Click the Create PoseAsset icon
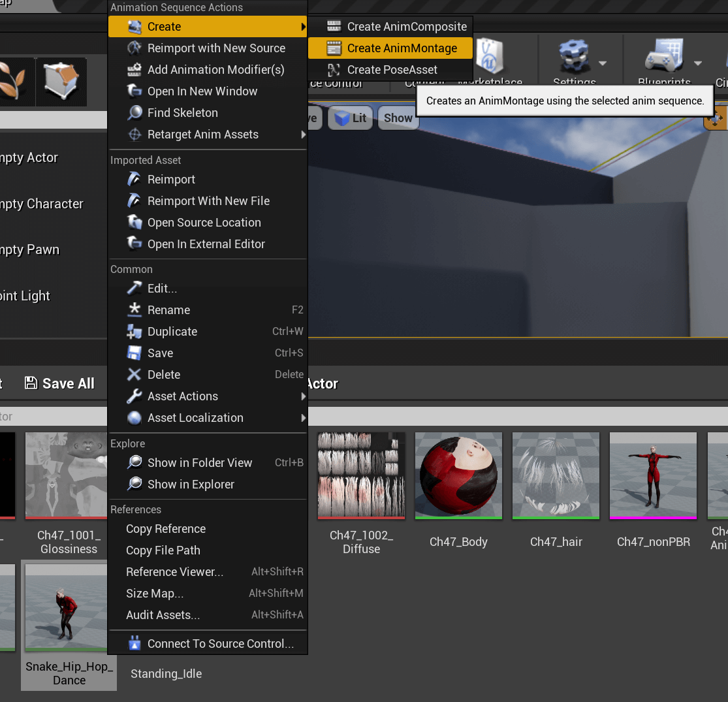This screenshot has width=728, height=702. click(x=334, y=70)
